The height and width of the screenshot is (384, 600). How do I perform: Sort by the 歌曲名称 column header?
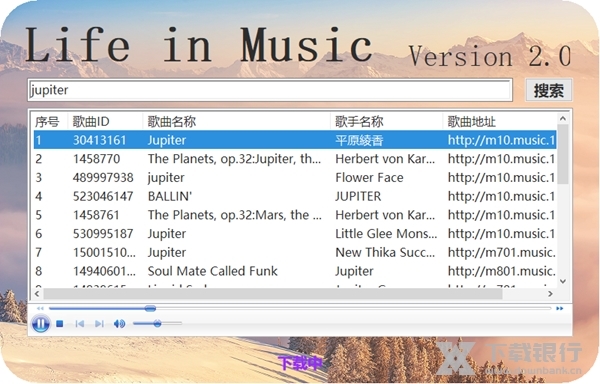[236, 122]
